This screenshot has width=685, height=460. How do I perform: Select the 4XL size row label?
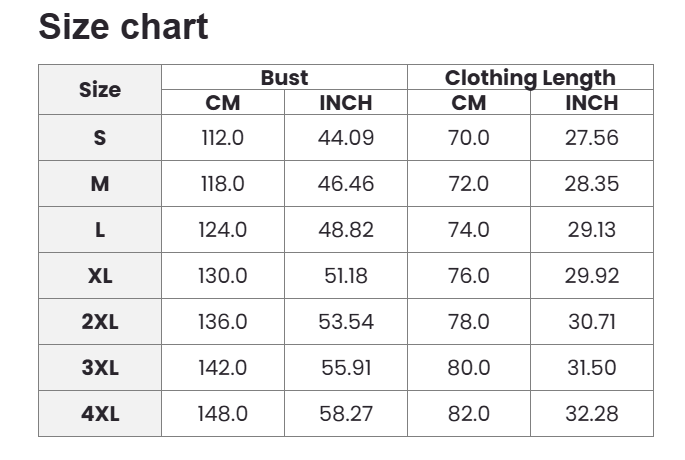point(100,414)
